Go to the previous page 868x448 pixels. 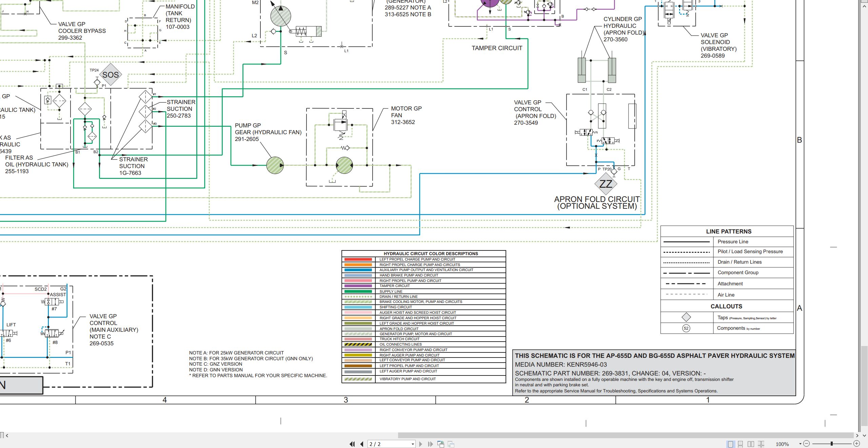click(x=362, y=444)
